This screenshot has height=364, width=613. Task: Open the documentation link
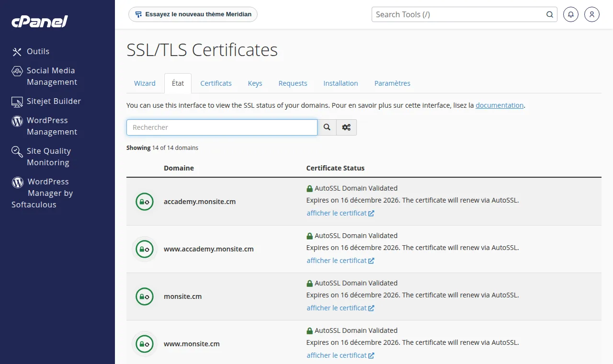(499, 105)
